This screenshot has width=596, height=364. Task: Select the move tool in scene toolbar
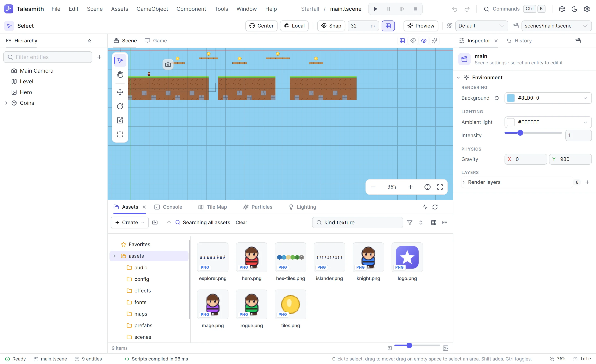[x=120, y=92]
